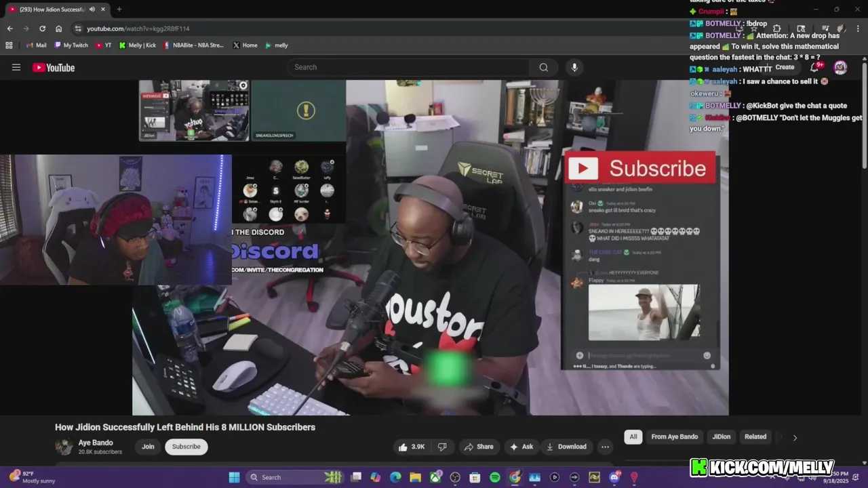Open File Explorer from taskbar
Image resolution: width=868 pixels, height=488 pixels.
[x=415, y=477]
